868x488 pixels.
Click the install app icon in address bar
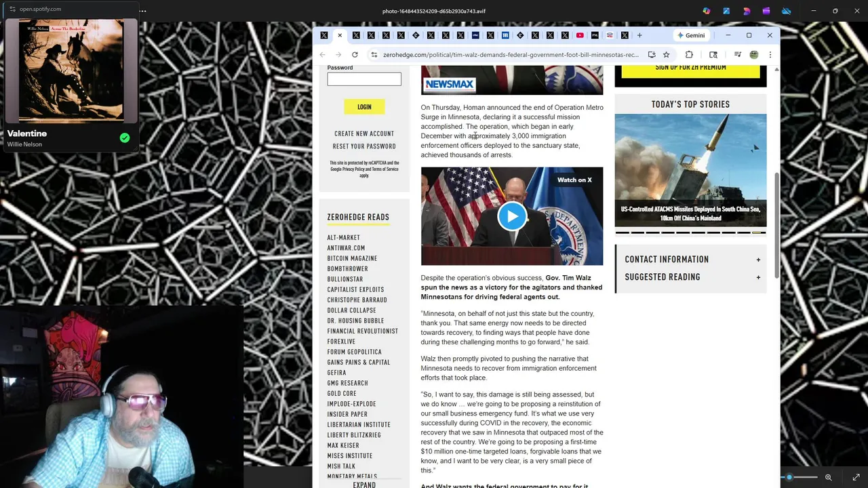pyautogui.click(x=652, y=55)
